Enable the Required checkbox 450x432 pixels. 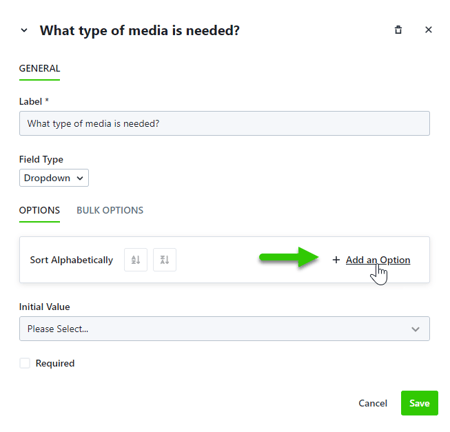point(25,363)
